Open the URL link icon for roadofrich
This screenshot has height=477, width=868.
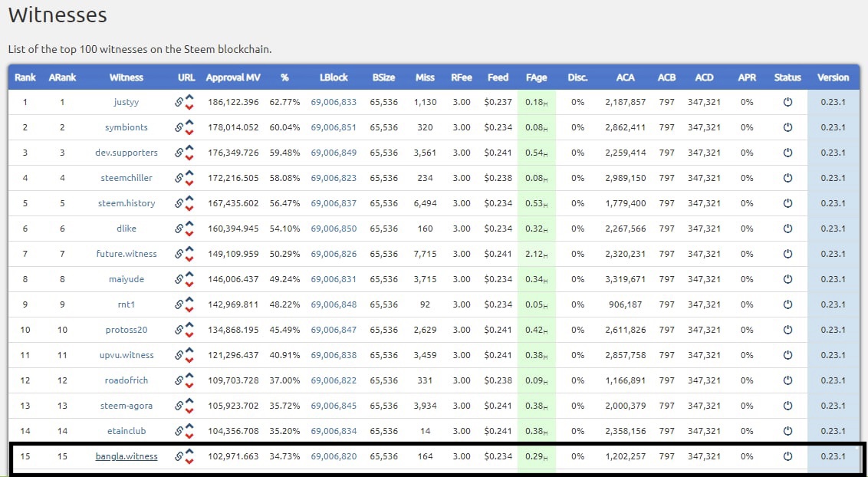(179, 380)
